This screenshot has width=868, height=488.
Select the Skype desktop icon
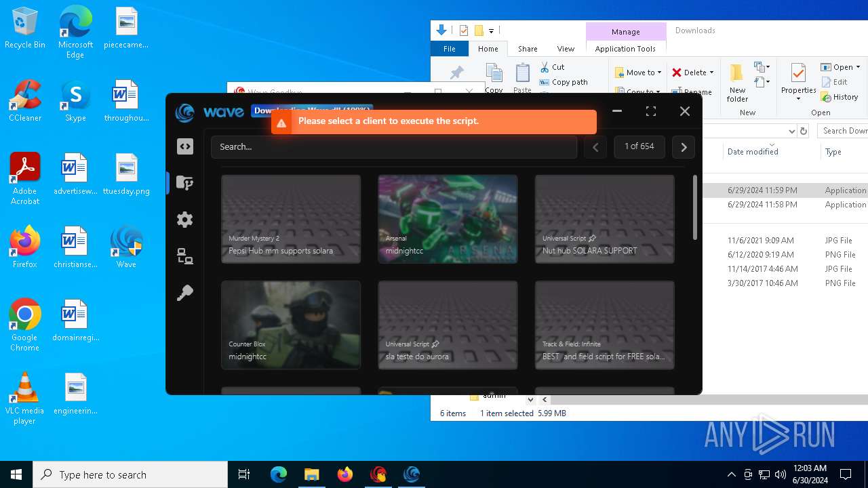coord(75,102)
